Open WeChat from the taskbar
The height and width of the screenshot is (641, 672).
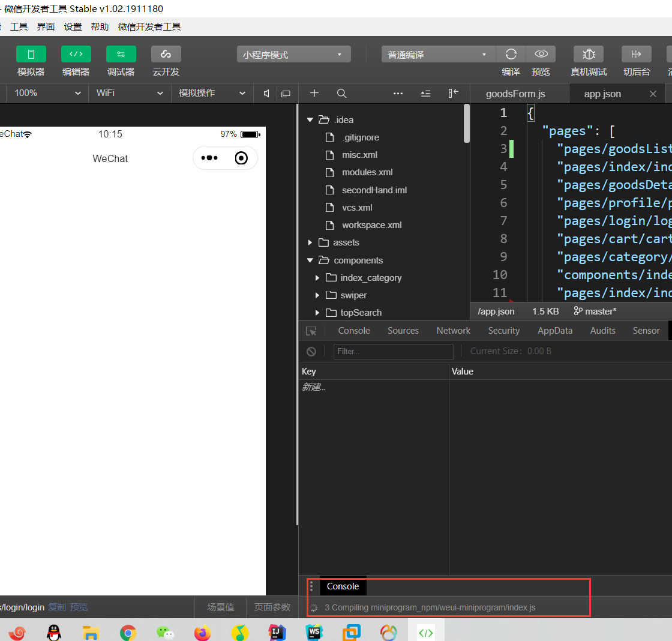[x=165, y=633]
